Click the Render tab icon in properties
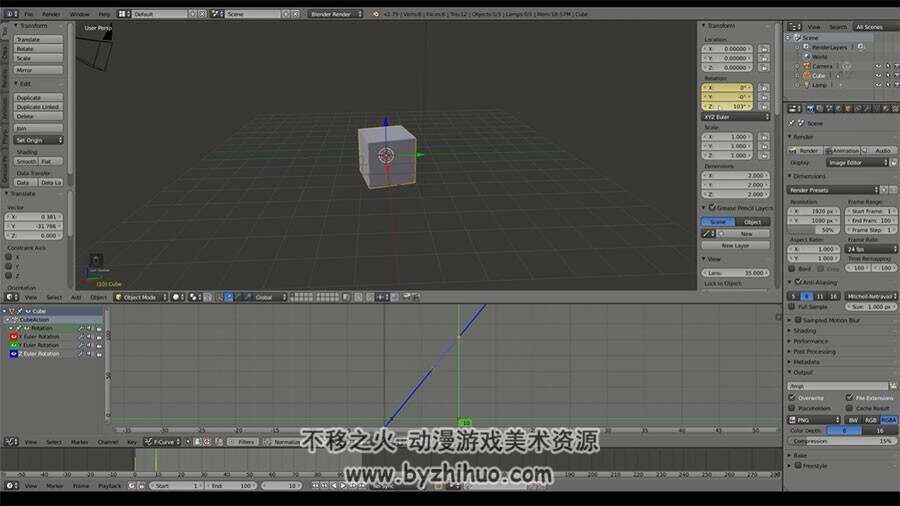900x506 pixels. (x=810, y=108)
